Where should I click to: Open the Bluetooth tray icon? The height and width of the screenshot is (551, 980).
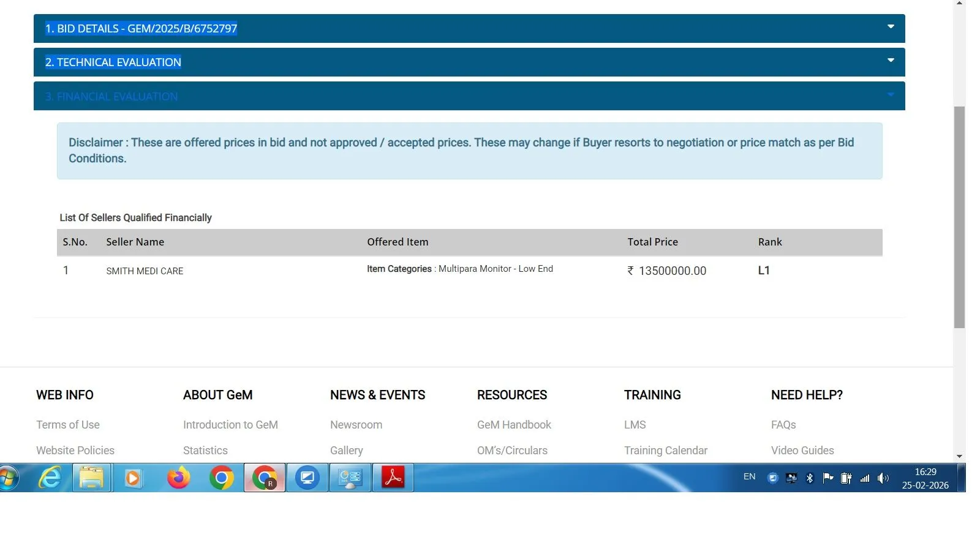tap(810, 478)
